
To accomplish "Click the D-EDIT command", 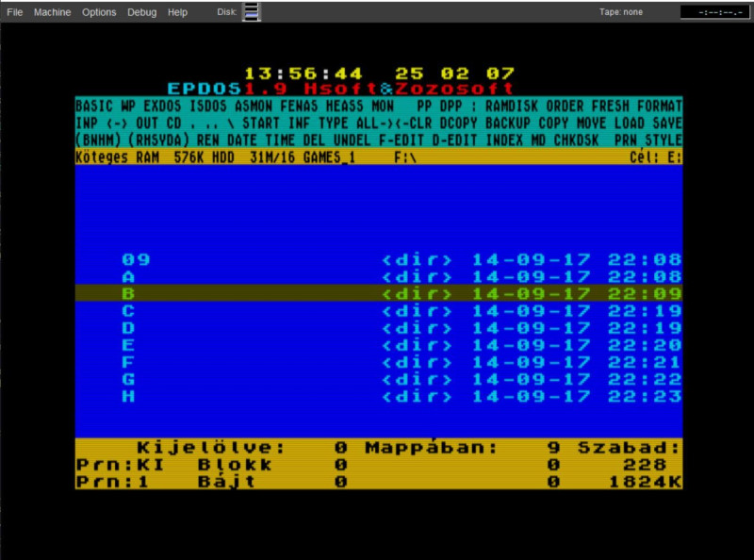I will point(454,140).
